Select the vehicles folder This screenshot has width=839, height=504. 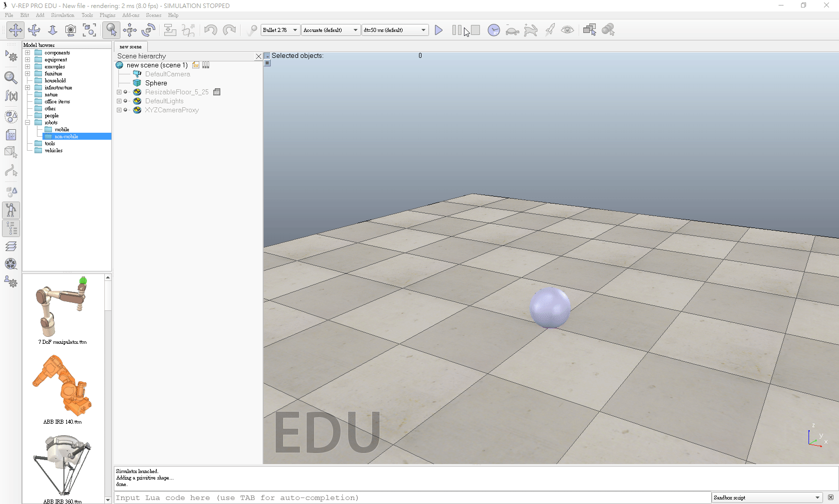[53, 150]
